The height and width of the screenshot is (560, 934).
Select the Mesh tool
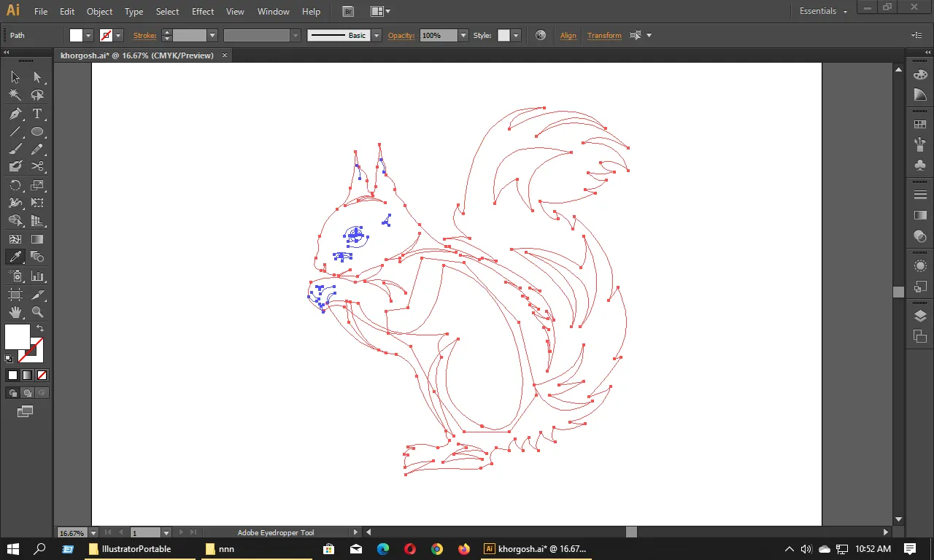point(15,239)
